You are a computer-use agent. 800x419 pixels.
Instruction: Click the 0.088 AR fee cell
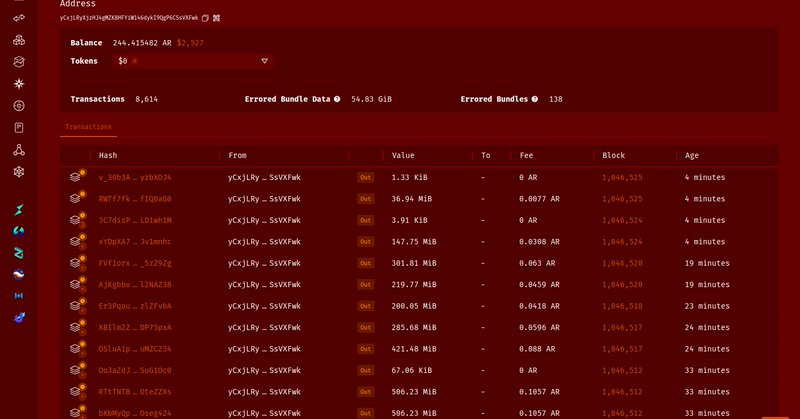click(x=537, y=349)
